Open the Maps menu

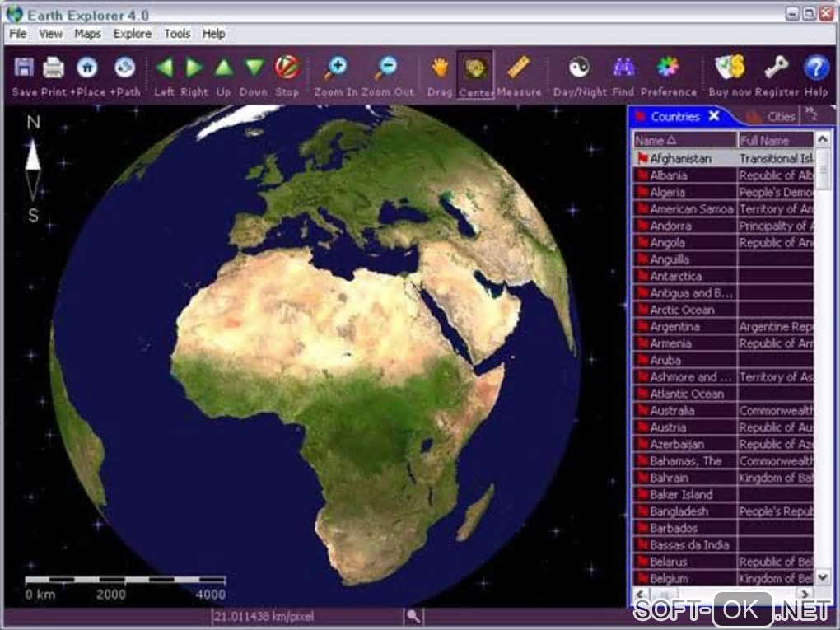click(88, 34)
